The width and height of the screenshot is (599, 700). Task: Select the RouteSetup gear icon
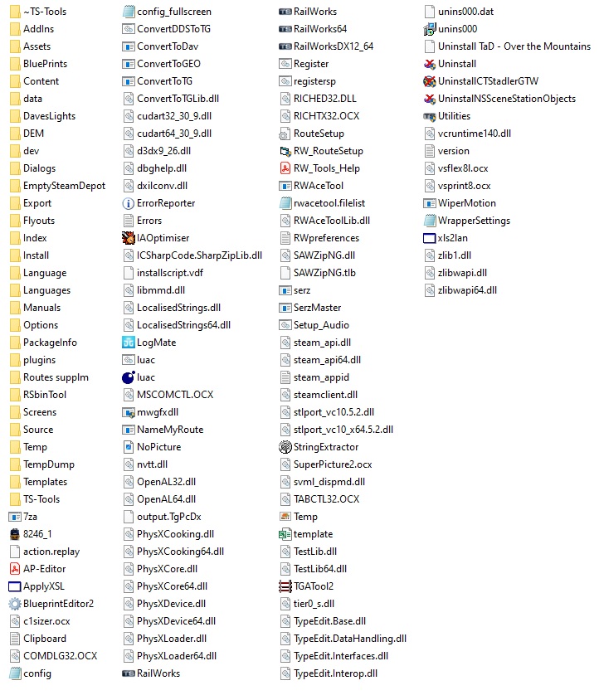[285, 134]
